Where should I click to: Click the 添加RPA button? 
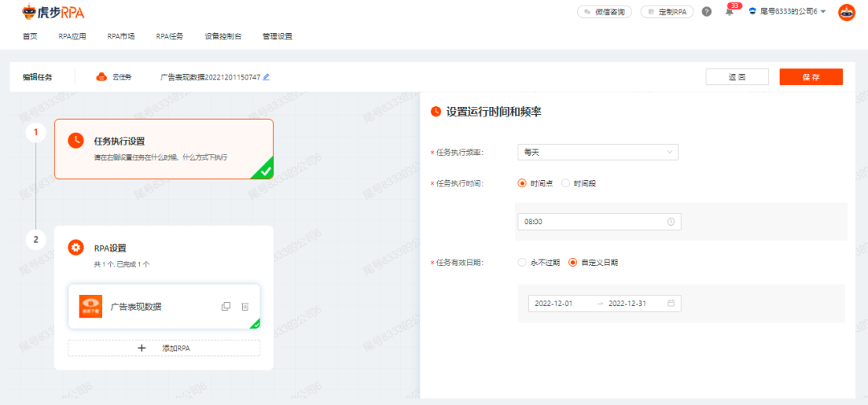[164, 348]
